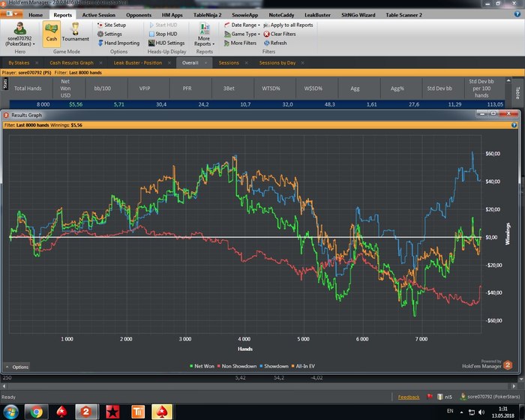Open help icon in ribbon corner
525x420 pixels.
coord(517,14)
